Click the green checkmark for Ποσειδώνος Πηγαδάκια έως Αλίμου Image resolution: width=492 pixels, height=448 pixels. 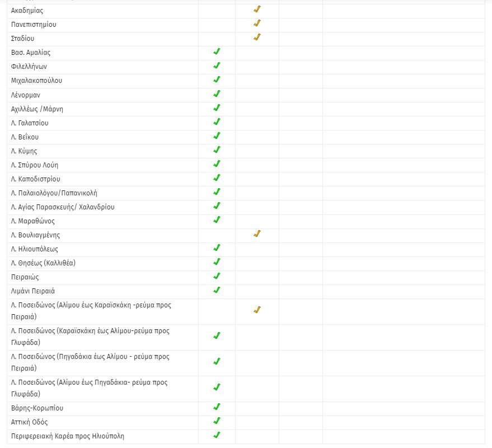[217, 362]
